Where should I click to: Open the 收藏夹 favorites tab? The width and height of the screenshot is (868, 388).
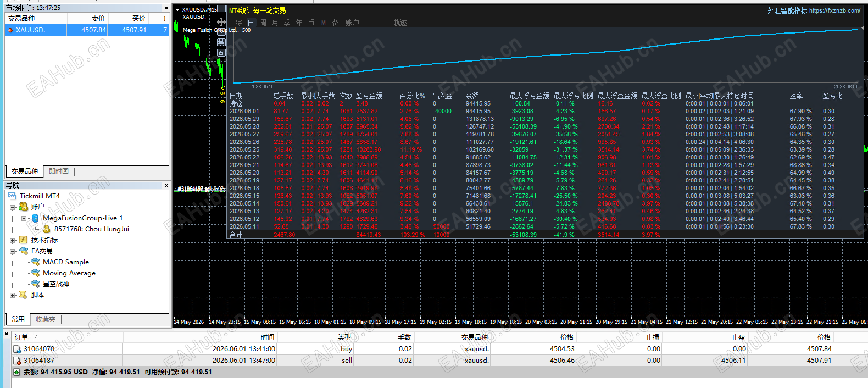point(46,319)
